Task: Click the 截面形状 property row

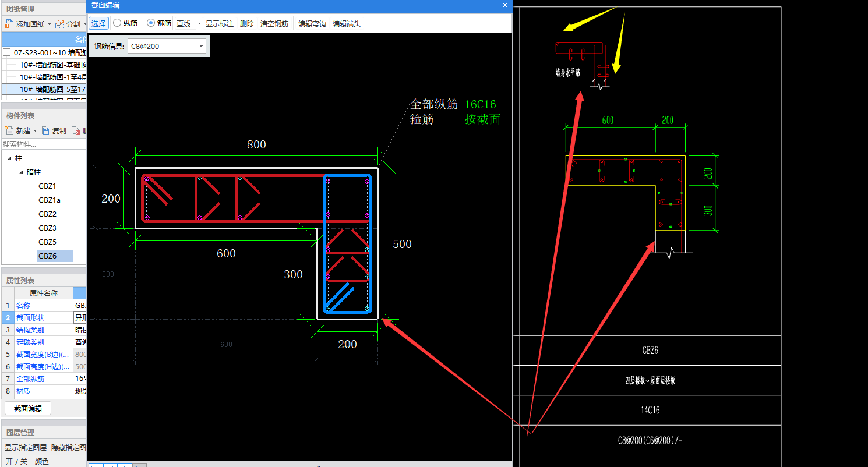Action: click(44, 317)
